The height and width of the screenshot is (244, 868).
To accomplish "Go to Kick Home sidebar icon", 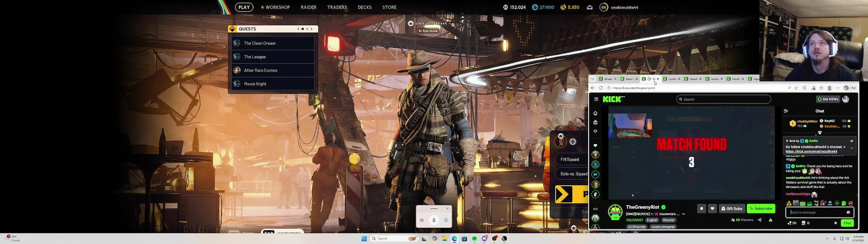I will click(595, 113).
